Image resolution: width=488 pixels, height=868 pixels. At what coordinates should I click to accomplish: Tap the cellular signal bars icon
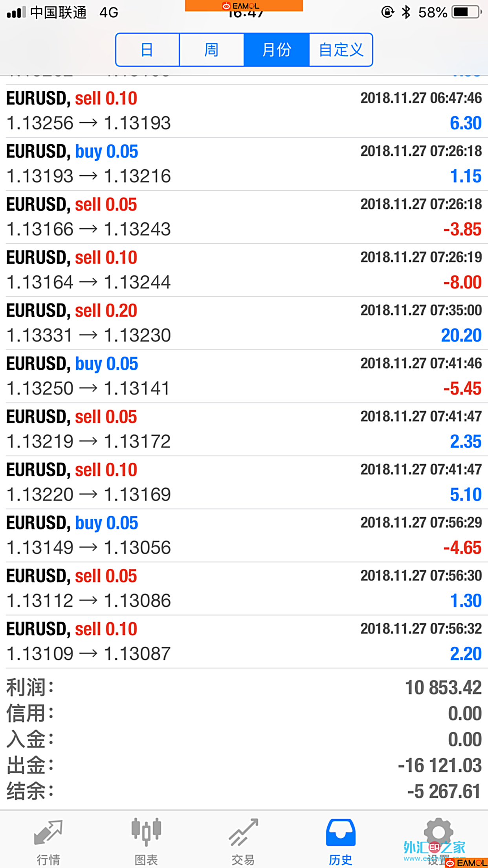(x=16, y=12)
